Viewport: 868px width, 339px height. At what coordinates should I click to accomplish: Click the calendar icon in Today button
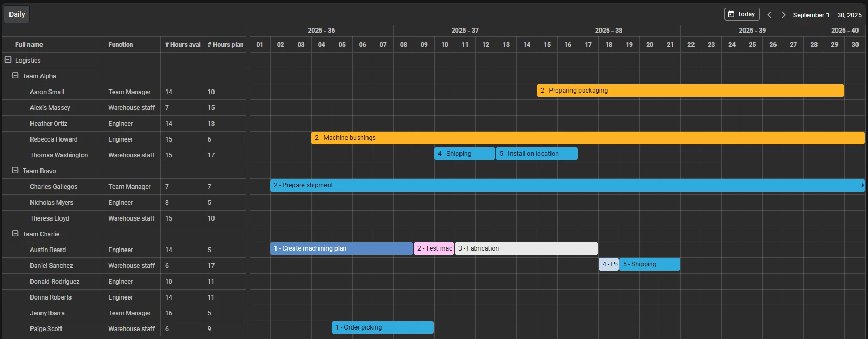click(x=731, y=14)
